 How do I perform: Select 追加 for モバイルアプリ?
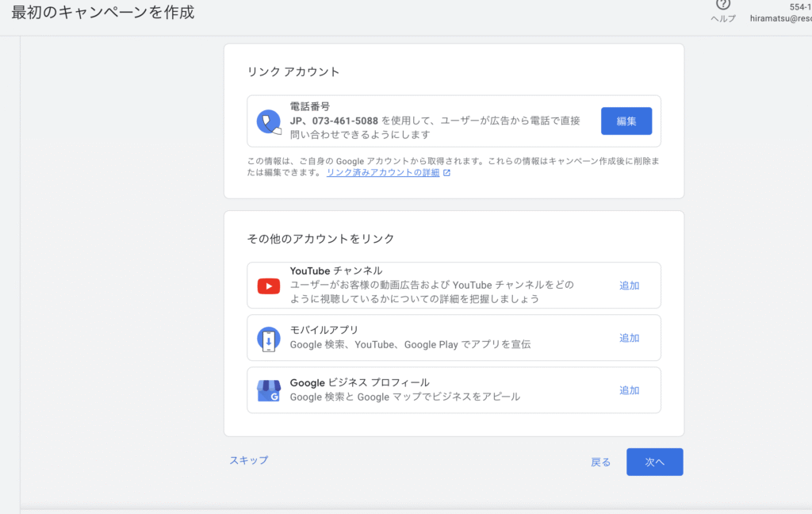coord(629,338)
